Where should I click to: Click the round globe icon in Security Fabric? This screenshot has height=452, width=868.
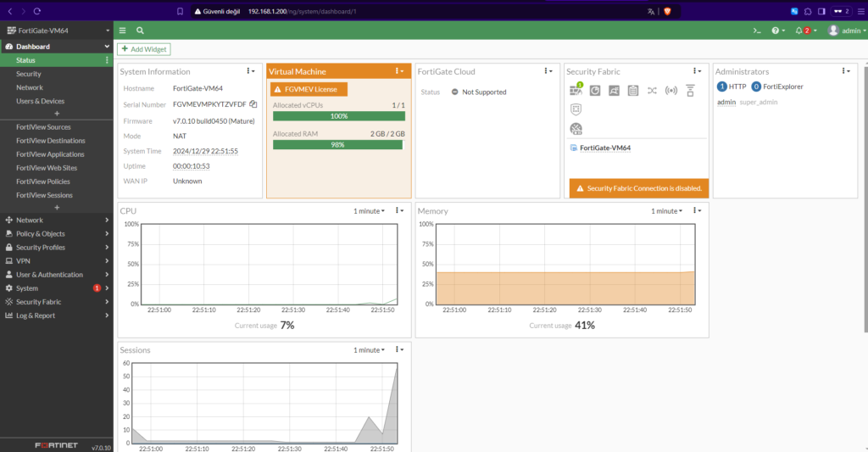pos(576,129)
